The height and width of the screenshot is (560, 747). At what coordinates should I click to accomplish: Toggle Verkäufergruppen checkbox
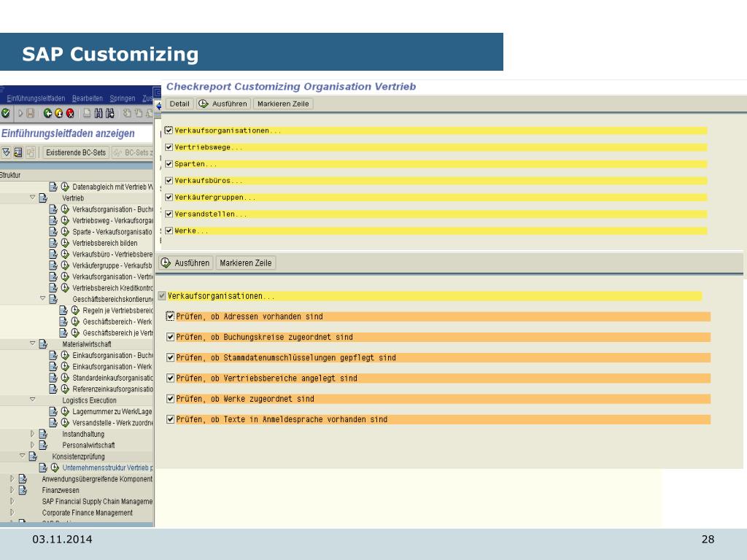coord(169,197)
